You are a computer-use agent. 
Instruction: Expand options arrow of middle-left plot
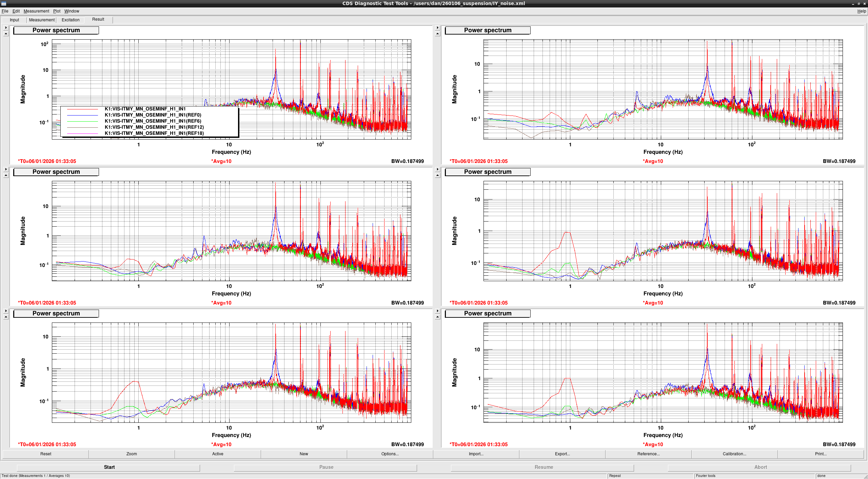6,169
